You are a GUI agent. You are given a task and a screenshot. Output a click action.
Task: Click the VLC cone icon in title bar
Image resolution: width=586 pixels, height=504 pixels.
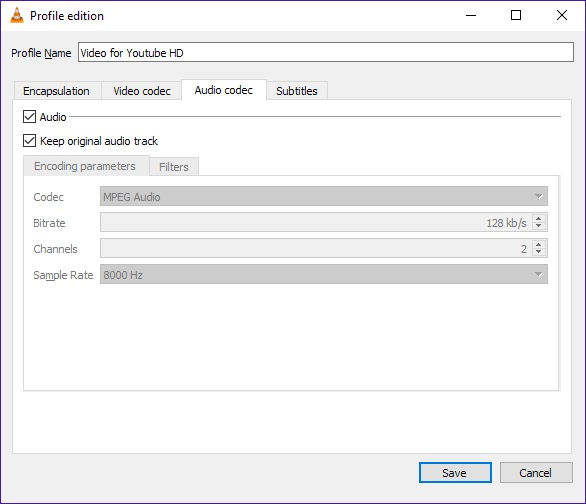(16, 15)
